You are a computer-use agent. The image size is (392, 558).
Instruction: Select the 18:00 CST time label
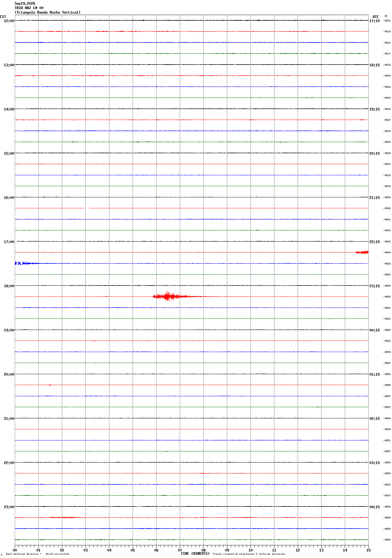pyautogui.click(x=9, y=286)
